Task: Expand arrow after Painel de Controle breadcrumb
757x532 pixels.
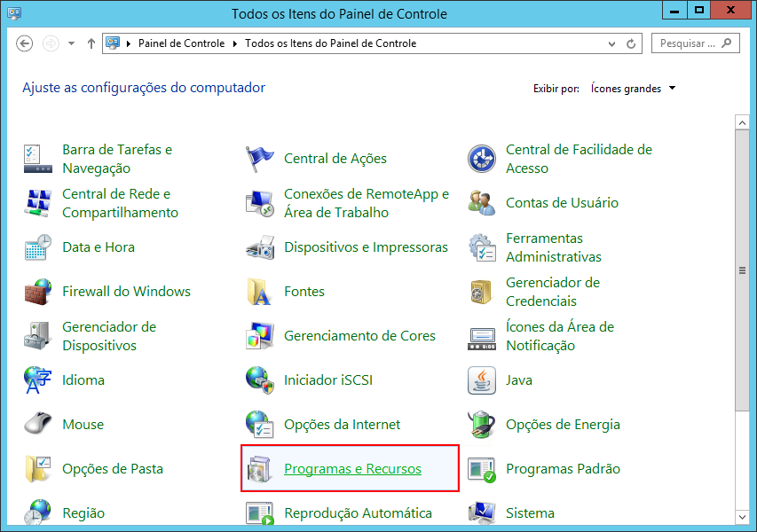Action: tap(235, 44)
